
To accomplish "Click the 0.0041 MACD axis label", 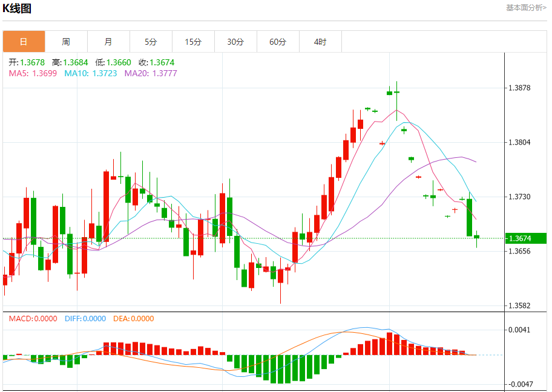I will 519,330.
